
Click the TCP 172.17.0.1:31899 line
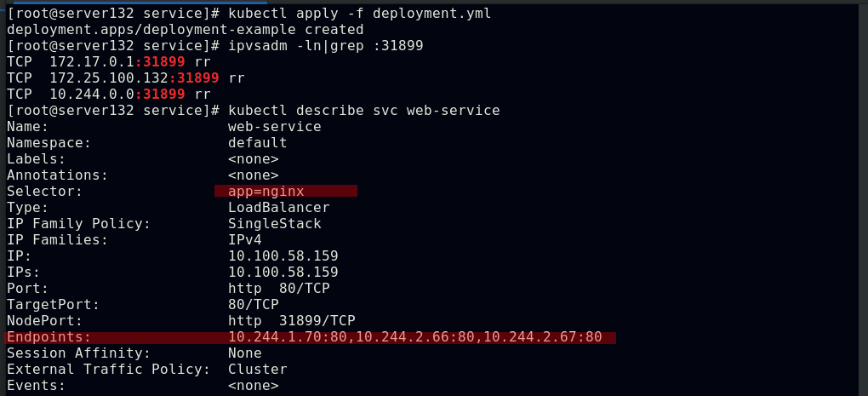click(x=108, y=62)
